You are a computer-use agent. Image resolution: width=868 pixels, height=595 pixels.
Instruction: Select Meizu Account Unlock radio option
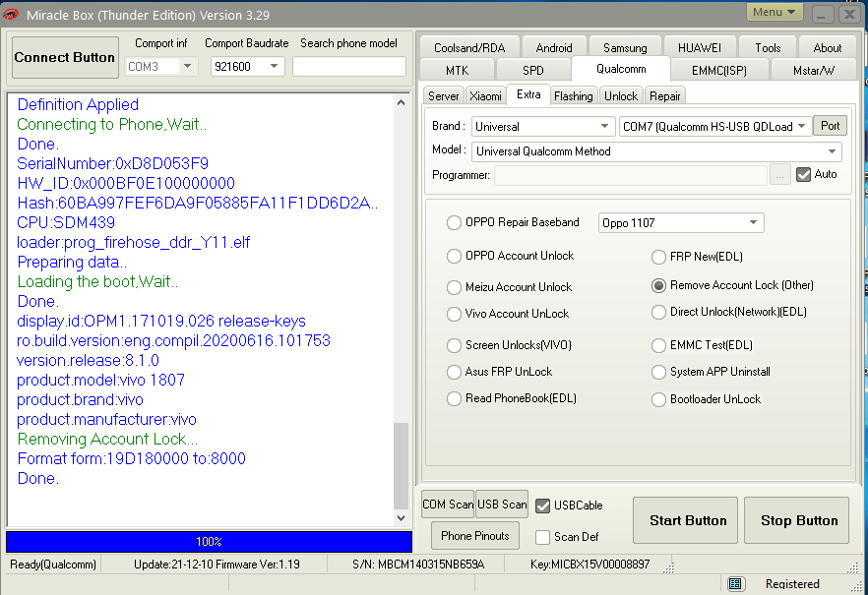tap(454, 287)
